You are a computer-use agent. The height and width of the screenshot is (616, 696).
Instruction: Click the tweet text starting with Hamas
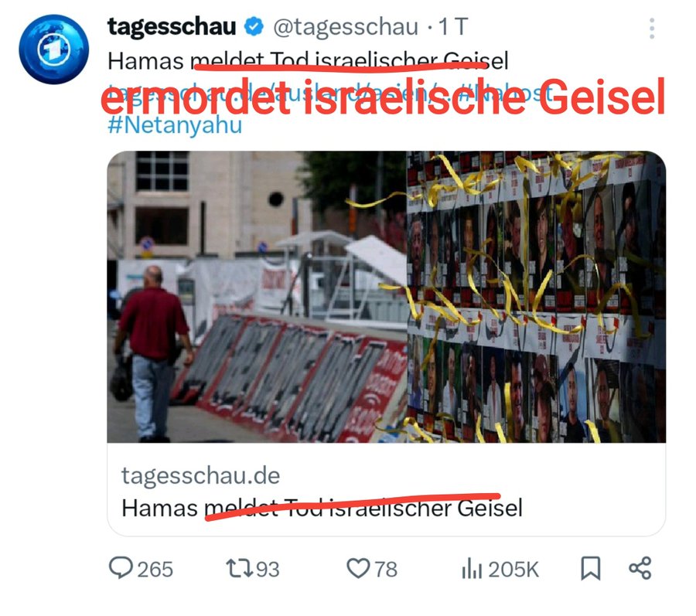pyautogui.click(x=308, y=61)
